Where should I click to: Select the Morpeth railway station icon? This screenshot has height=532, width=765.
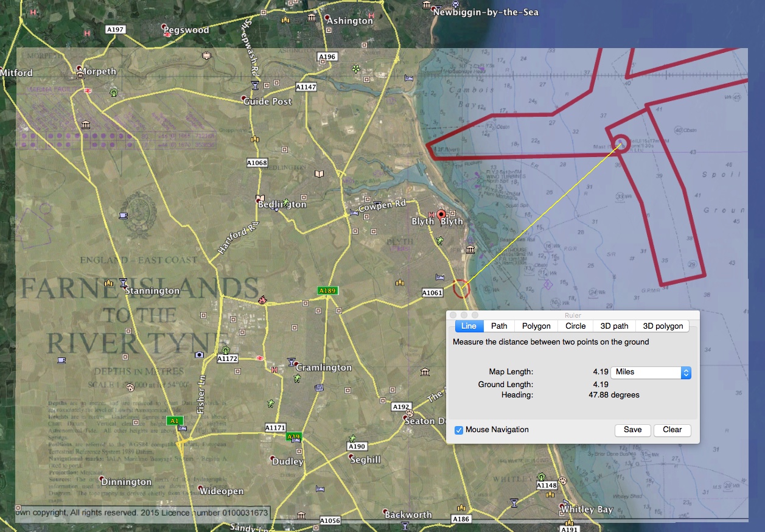pos(88,91)
